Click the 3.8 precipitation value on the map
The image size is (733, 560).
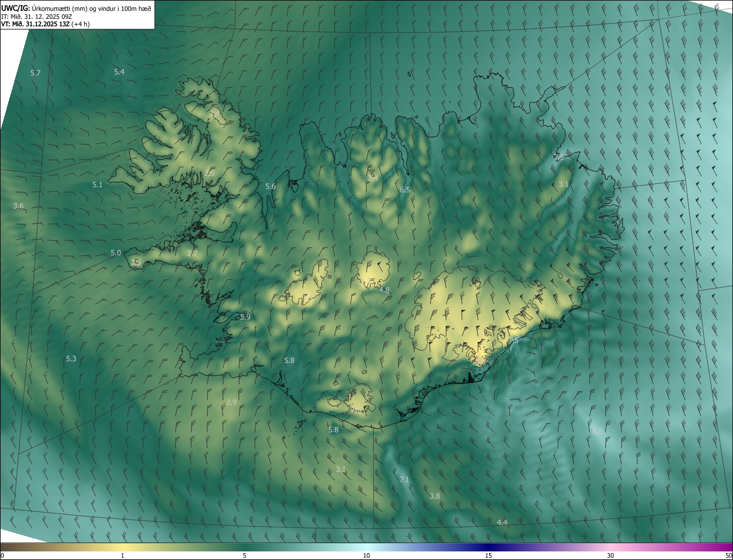click(x=435, y=496)
